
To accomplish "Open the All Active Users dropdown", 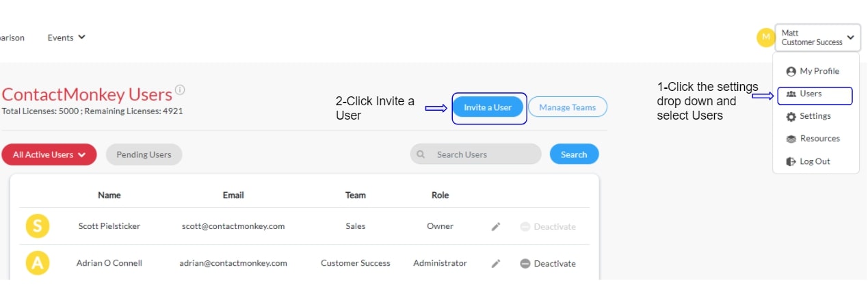I will [49, 154].
